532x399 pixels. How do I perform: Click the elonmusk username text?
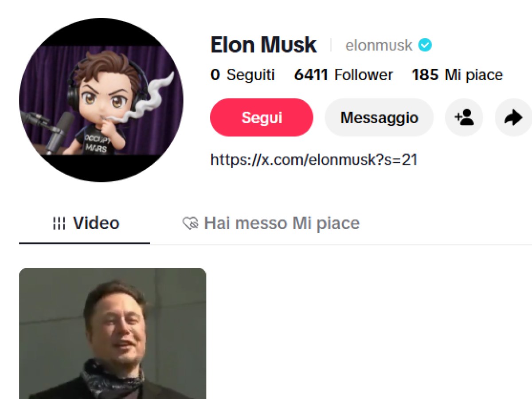pos(380,45)
